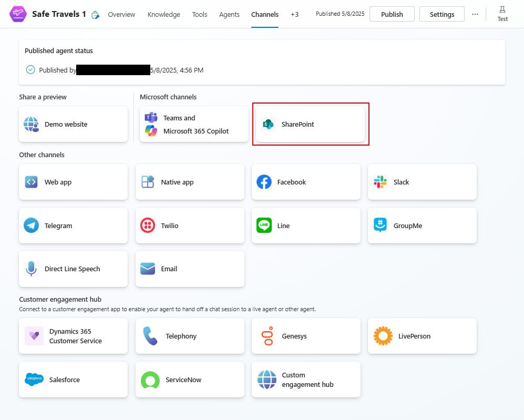Viewport: 524px width, 420px height.
Task: Switch to the Knowledge tab
Action: tap(163, 15)
